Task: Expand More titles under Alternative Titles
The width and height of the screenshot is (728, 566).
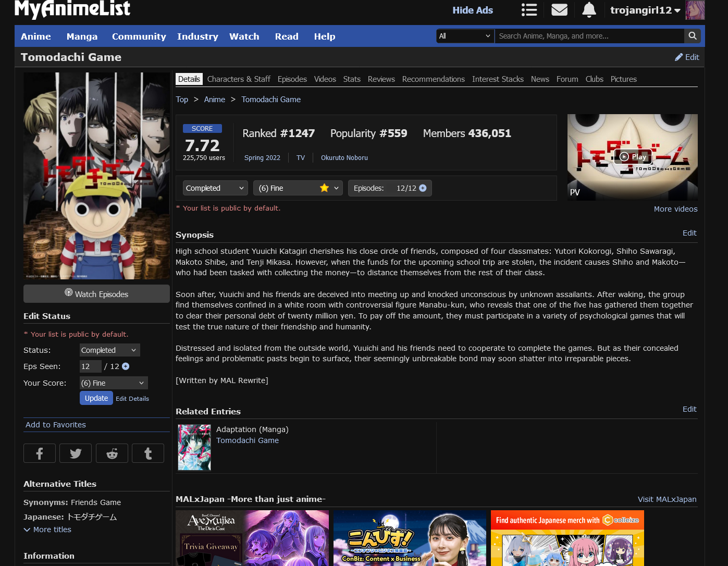Action: click(x=47, y=530)
